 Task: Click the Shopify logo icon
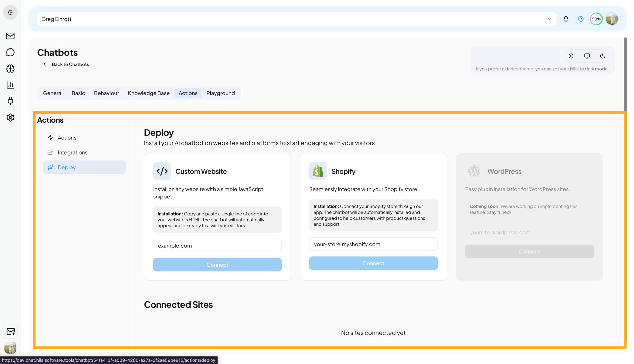coord(318,171)
